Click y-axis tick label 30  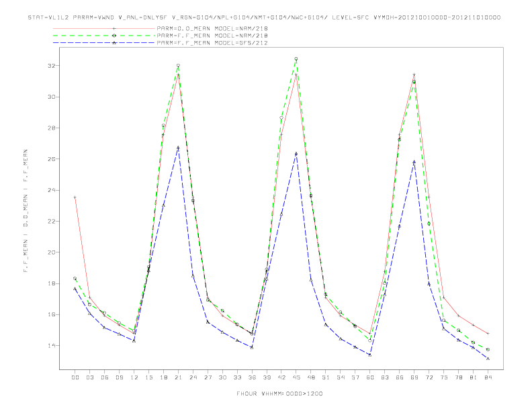click(x=51, y=97)
